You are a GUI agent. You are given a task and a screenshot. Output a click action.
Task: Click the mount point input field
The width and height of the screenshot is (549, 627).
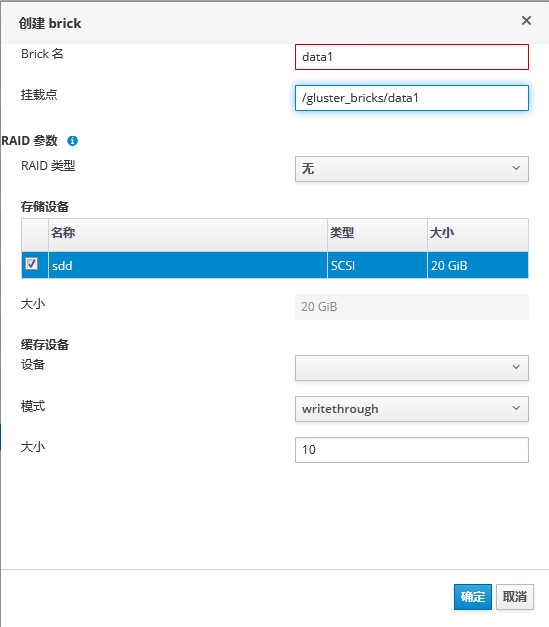tap(411, 98)
